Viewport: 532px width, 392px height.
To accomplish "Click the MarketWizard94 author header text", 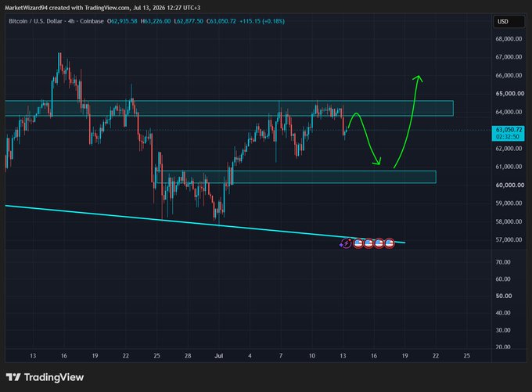I will point(26,8).
